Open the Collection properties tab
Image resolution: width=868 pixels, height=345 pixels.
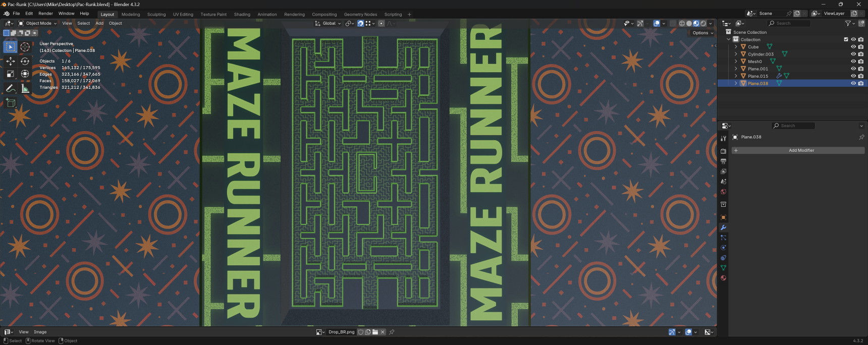pos(723,204)
